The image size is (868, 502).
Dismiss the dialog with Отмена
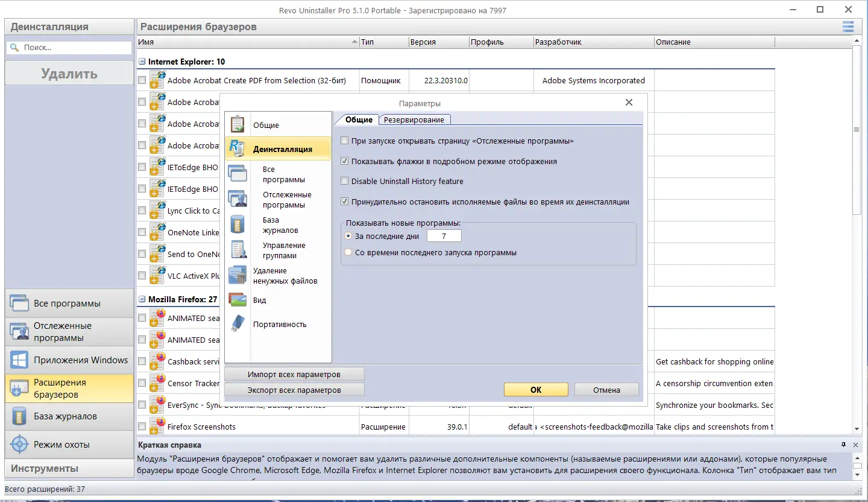click(x=606, y=390)
